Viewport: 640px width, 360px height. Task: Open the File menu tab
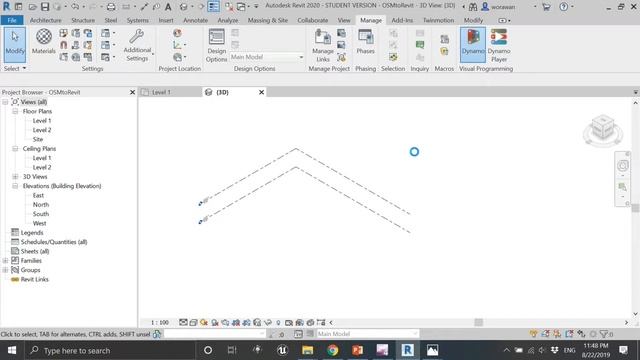click(x=12, y=20)
